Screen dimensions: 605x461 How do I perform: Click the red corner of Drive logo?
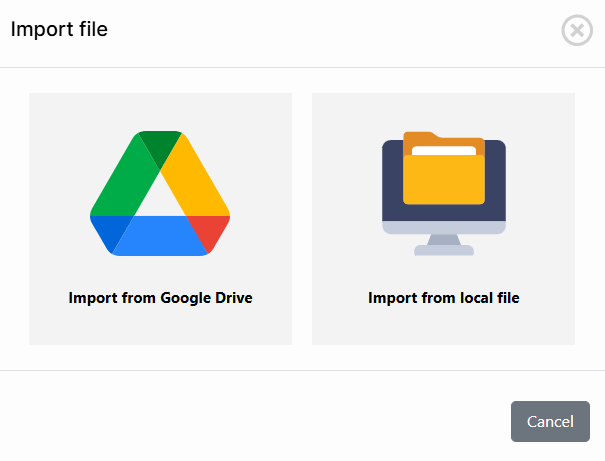pos(213,232)
